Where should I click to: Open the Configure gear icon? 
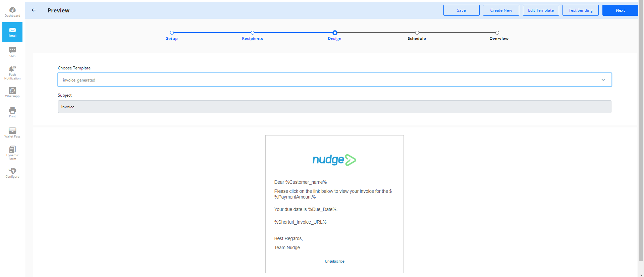pos(12,171)
